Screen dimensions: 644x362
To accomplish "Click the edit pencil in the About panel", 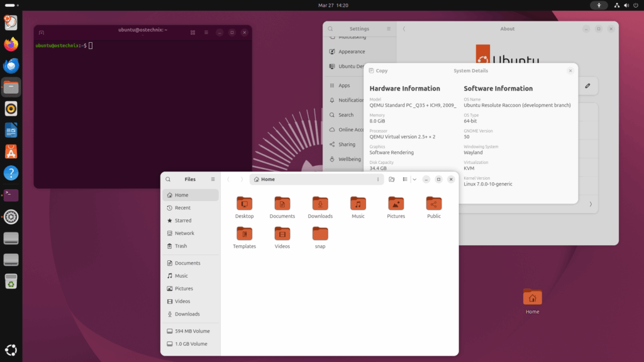I will coord(588,85).
